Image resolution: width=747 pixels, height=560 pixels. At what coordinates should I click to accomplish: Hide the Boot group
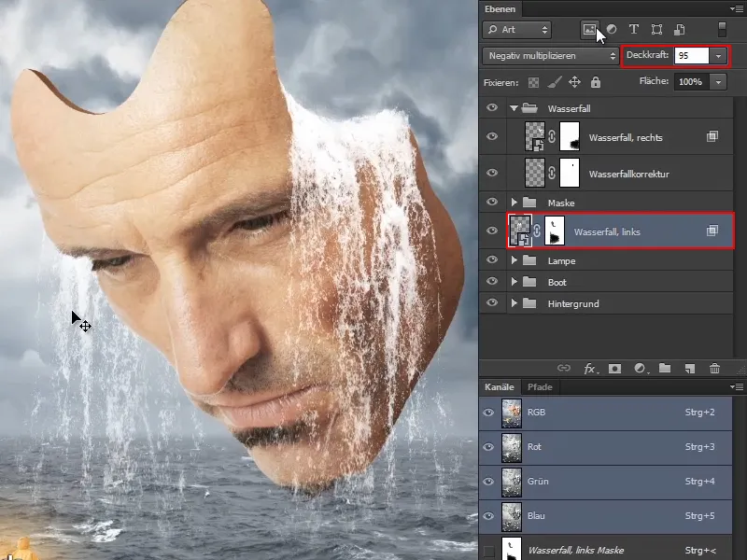[x=492, y=282]
